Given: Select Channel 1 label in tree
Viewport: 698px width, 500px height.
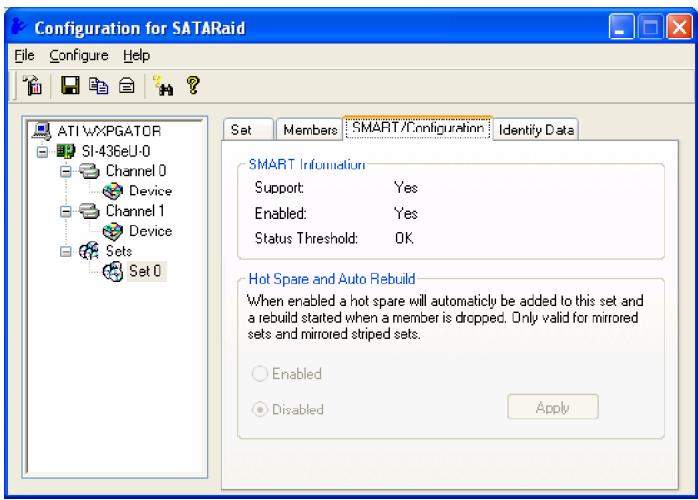Looking at the screenshot, I should point(135,211).
